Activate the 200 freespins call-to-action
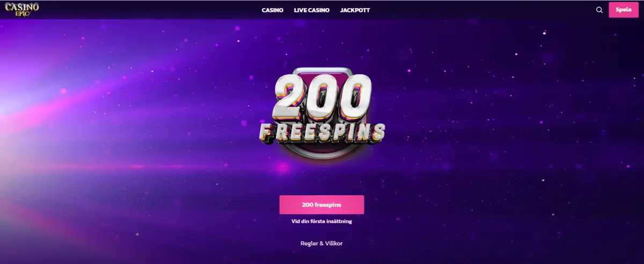This screenshot has height=264, width=644. pyautogui.click(x=321, y=205)
